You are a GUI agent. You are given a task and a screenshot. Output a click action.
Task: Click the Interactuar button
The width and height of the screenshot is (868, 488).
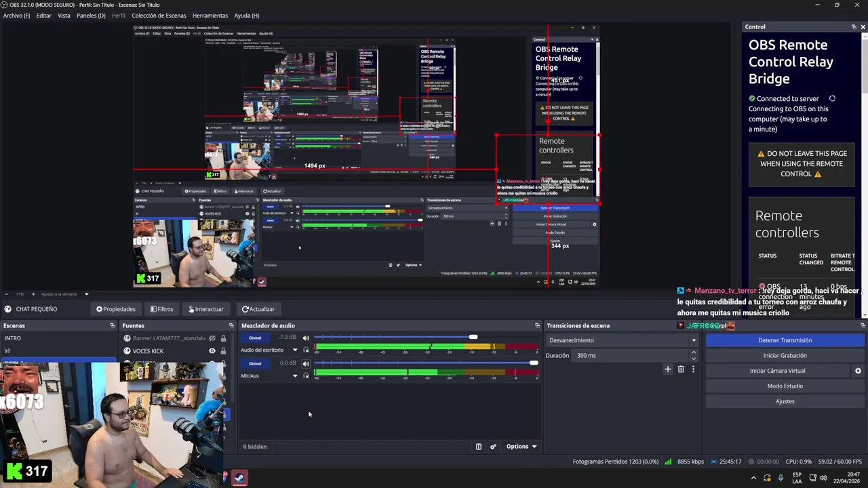tap(206, 309)
